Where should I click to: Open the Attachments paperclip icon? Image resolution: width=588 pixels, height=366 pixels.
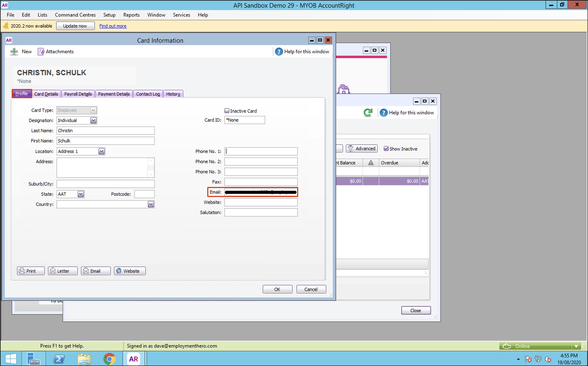pos(41,52)
